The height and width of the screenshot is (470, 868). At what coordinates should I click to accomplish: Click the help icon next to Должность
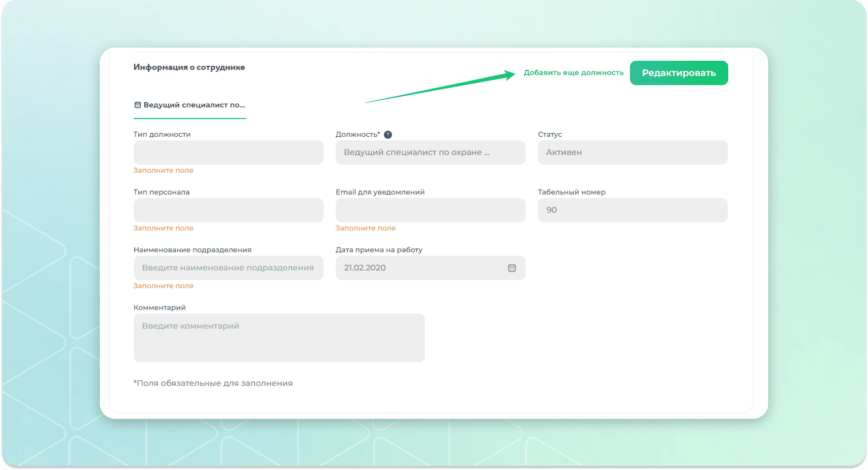(x=388, y=135)
